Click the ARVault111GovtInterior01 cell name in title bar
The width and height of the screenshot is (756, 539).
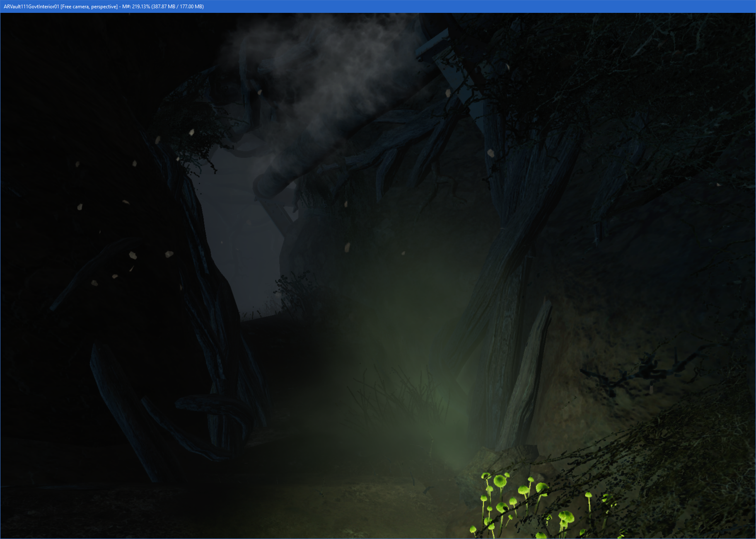(x=31, y=7)
